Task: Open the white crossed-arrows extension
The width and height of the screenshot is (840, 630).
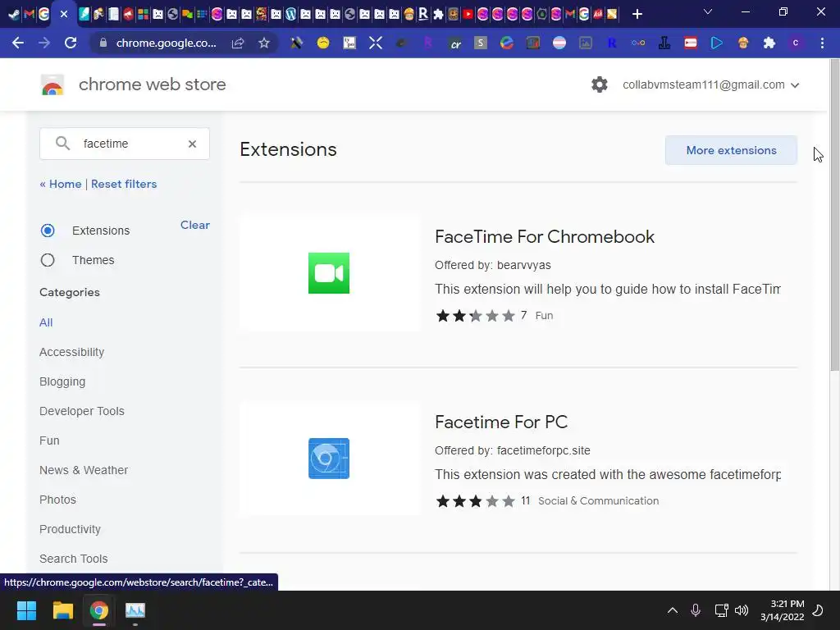Action: click(376, 43)
